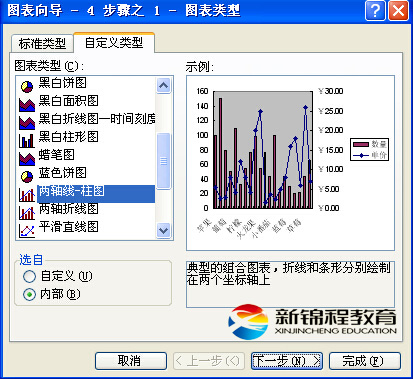Switch to the 标准类型 tab
Viewport: 413px width, 379px height.
42,44
